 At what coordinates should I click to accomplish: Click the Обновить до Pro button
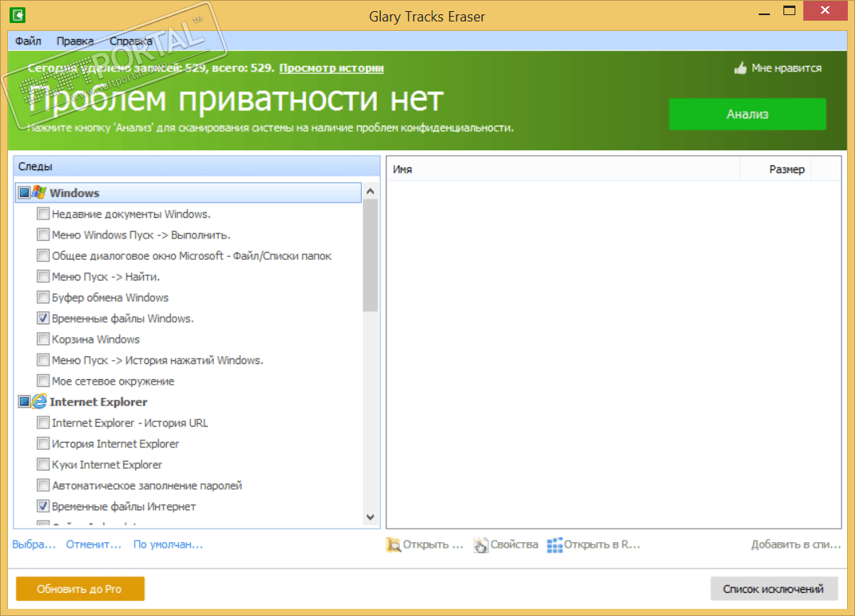point(80,589)
